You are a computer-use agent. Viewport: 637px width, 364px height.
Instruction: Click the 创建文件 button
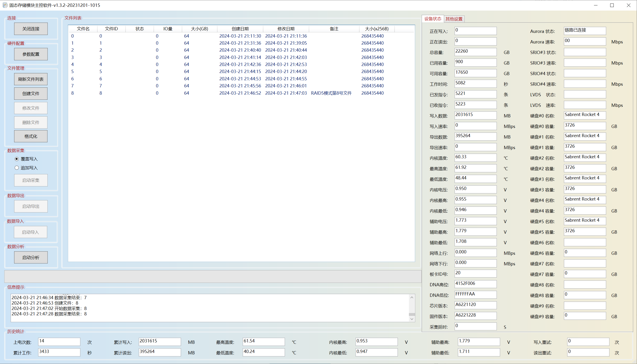click(x=31, y=93)
